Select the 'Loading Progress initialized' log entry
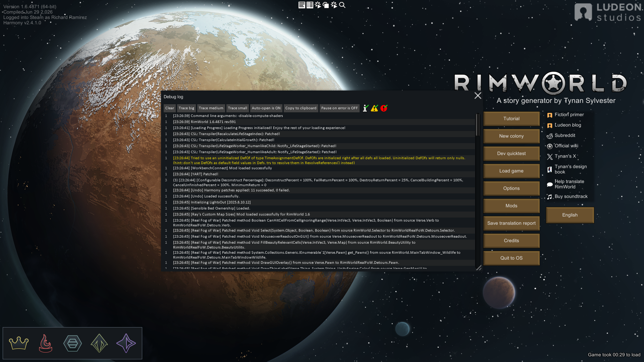 point(319,128)
